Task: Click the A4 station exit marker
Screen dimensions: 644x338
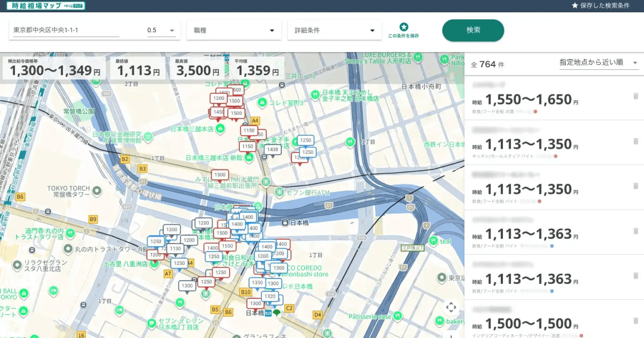Action: [x=255, y=121]
